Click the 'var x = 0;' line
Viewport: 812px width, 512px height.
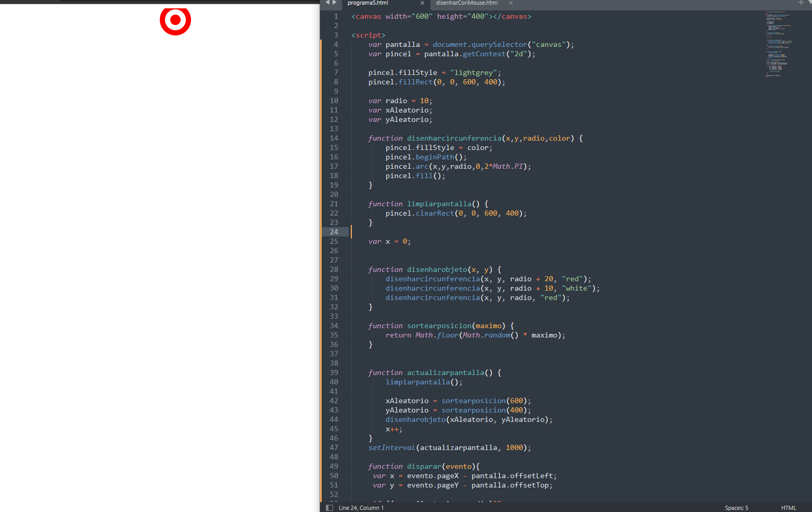(389, 241)
